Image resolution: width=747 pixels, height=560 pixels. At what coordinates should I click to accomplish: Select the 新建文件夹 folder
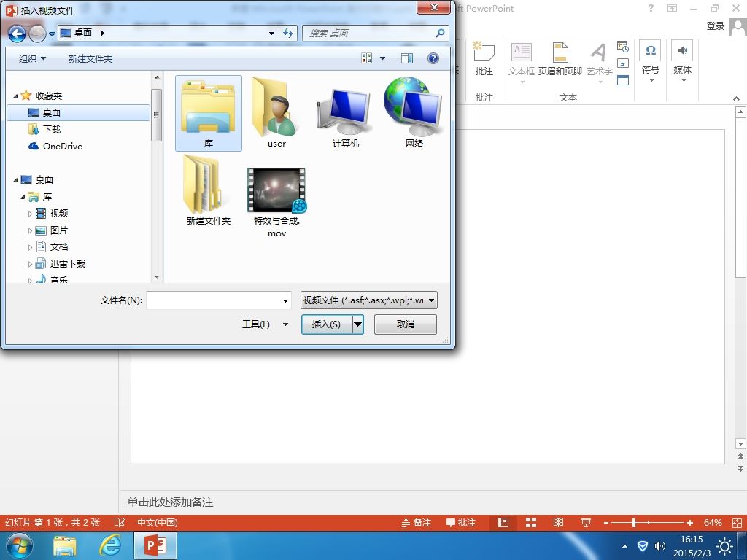coord(208,190)
